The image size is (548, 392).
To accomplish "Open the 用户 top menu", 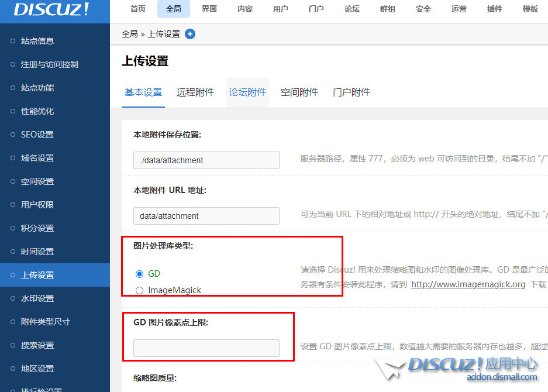I will (281, 9).
